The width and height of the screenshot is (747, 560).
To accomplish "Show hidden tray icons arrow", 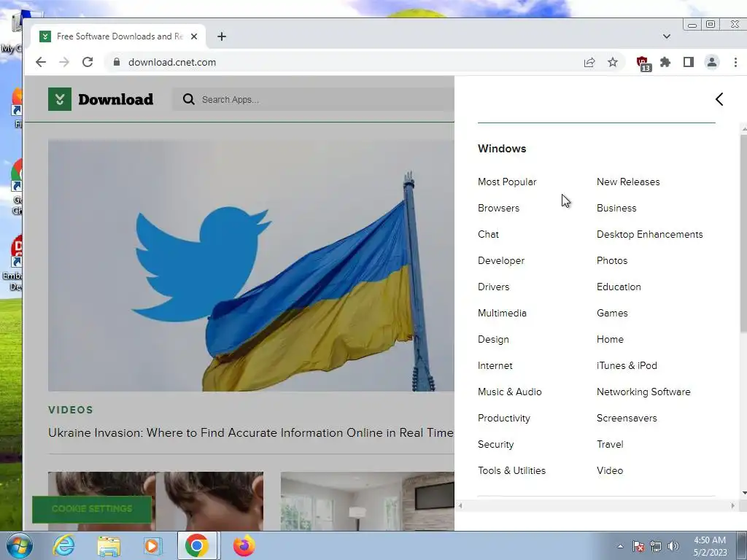I will click(x=620, y=546).
